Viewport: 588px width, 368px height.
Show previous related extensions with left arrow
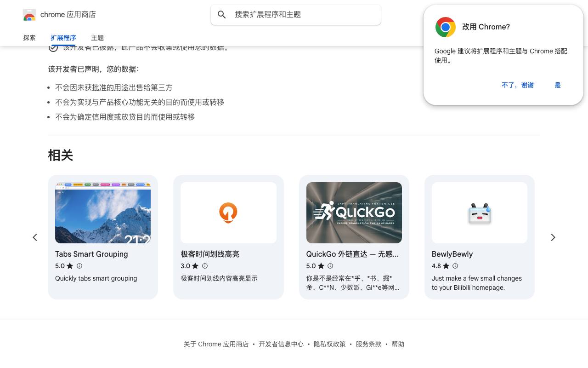pos(35,237)
